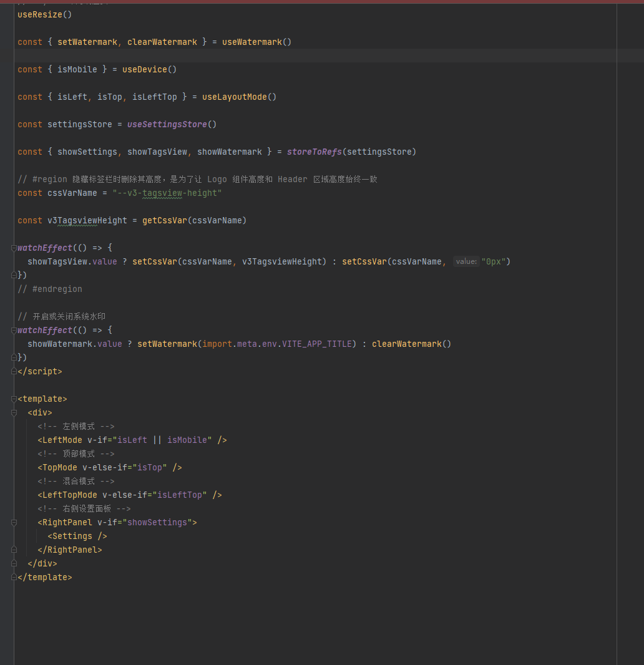Click the 顶部模式 HTML comment
Screen dimensions: 644x665
(76, 454)
